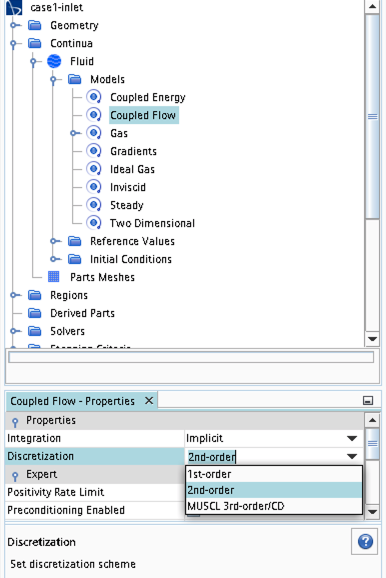Minimize the Properties panel with its icon
386x578 pixels.
point(368,401)
